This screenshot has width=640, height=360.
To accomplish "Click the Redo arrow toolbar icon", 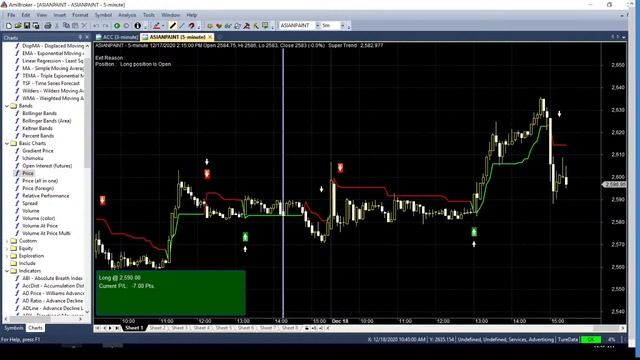I will point(106,26).
